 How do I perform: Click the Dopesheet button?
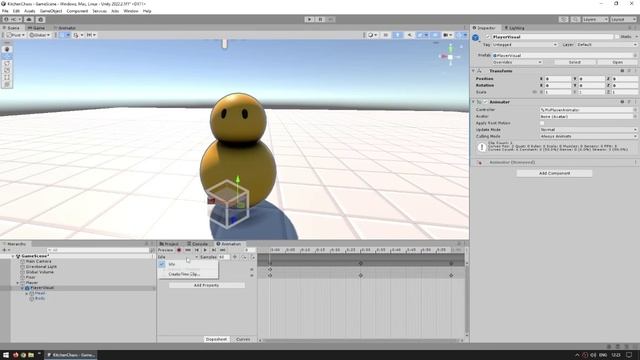tap(216, 339)
